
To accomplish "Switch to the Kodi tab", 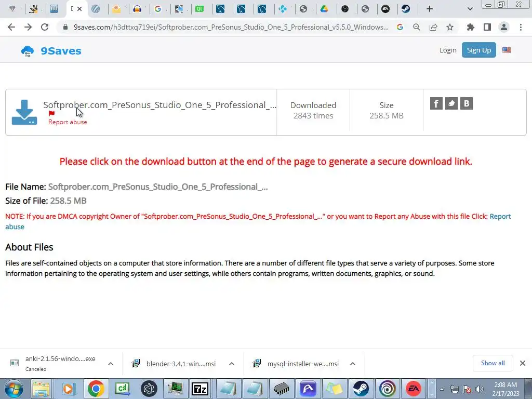I will click(x=283, y=9).
